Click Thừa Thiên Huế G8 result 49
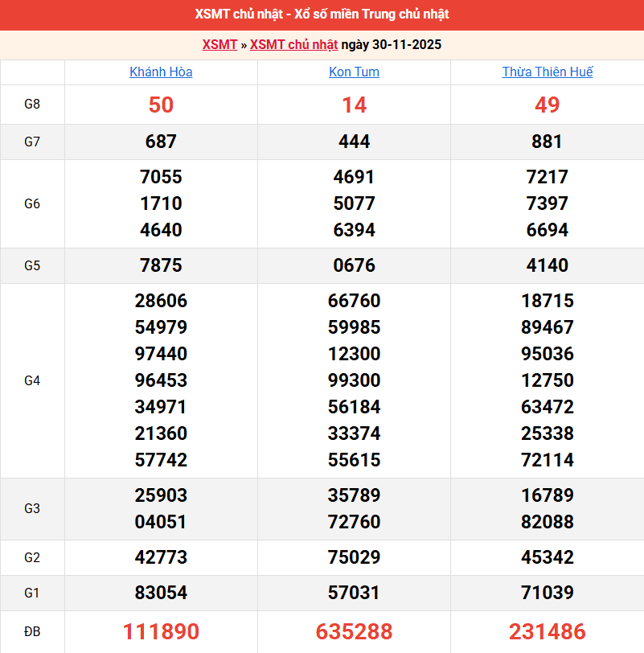The image size is (644, 653). point(547,105)
